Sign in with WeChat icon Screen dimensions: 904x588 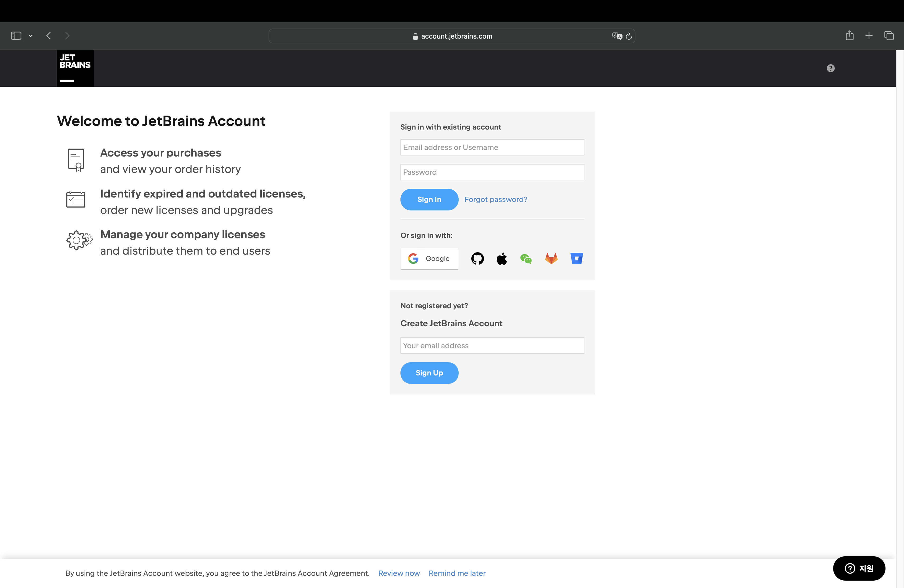tap(526, 259)
